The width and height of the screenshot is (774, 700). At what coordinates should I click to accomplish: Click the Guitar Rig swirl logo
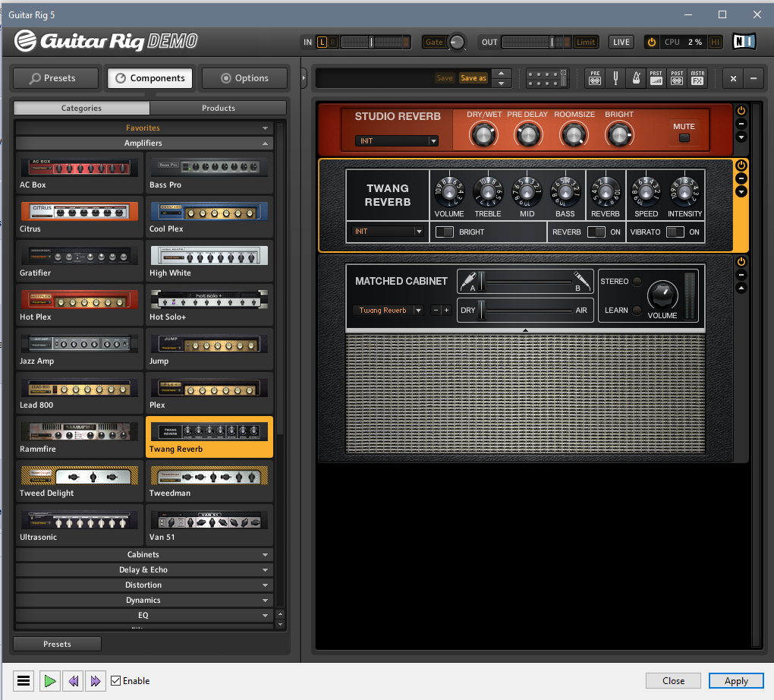click(25, 40)
